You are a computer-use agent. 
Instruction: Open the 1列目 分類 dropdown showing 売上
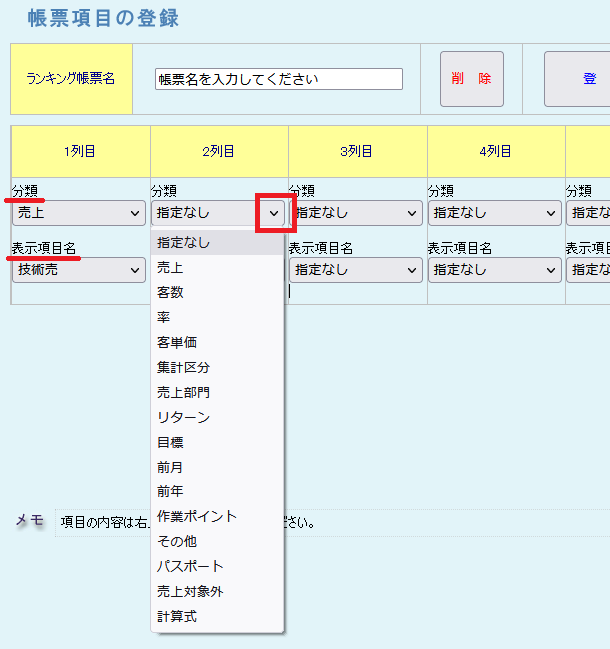click(79, 213)
